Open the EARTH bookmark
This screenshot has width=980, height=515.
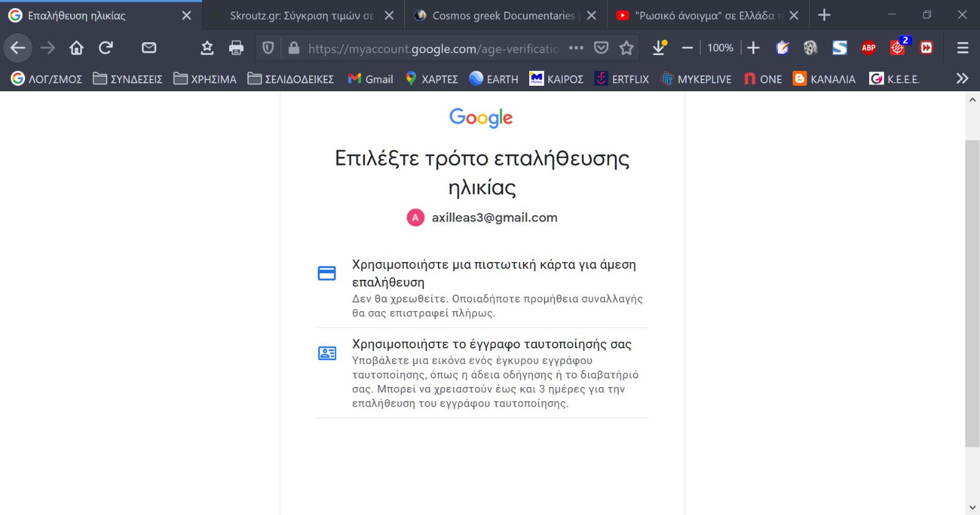pos(494,79)
